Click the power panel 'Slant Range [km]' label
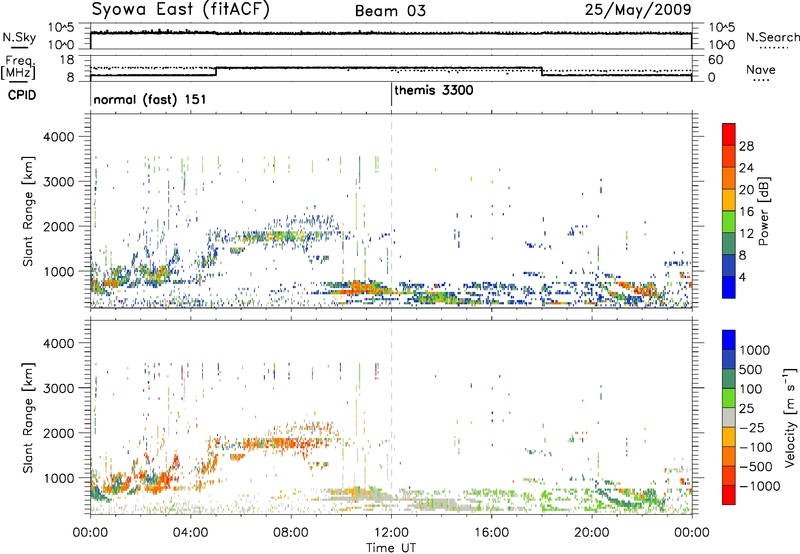The image size is (800, 554). coord(28,211)
